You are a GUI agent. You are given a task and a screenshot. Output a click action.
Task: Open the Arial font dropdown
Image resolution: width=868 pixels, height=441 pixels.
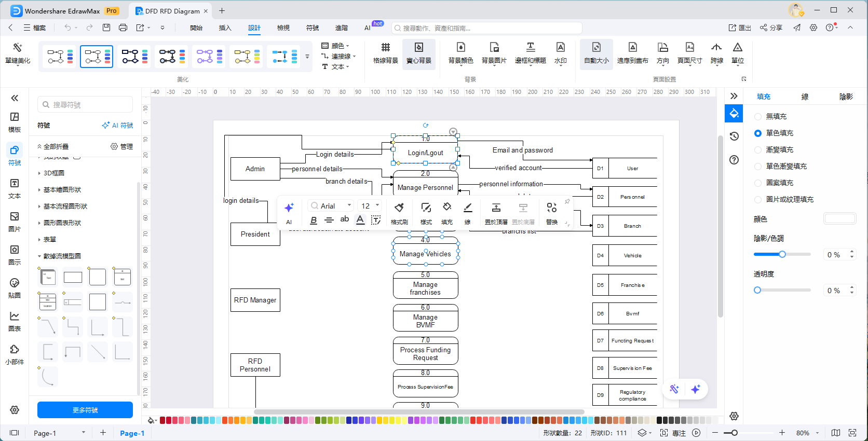[331, 206]
